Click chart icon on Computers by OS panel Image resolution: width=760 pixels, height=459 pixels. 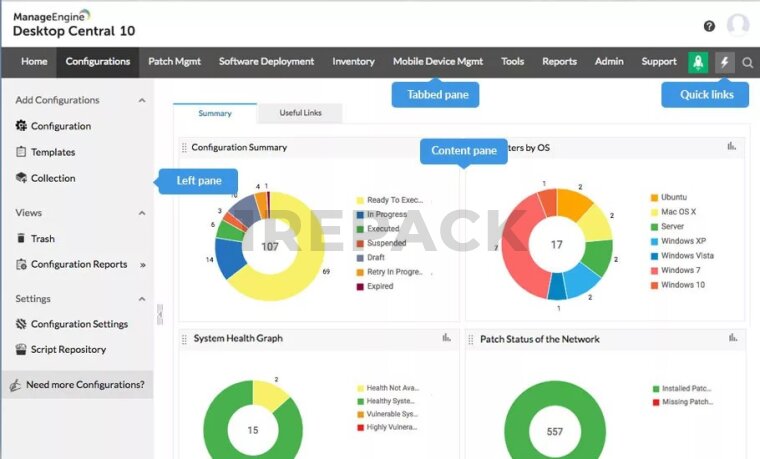tap(732, 147)
